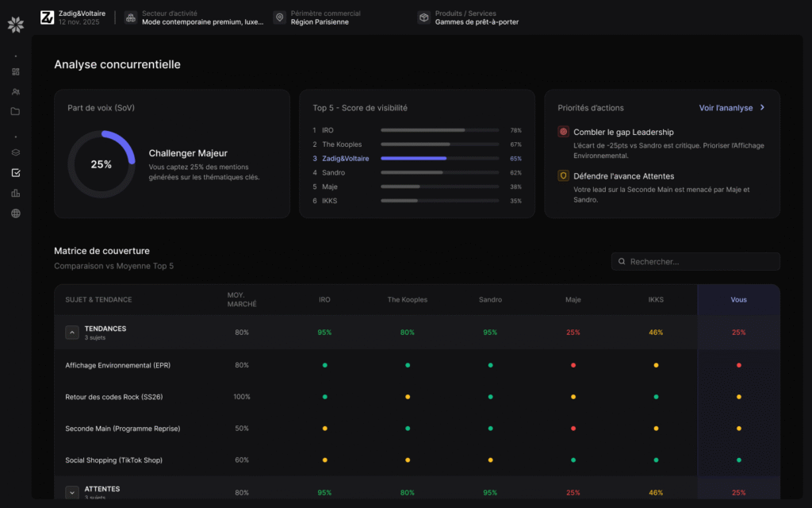Click the Rechercher search field

pos(695,261)
